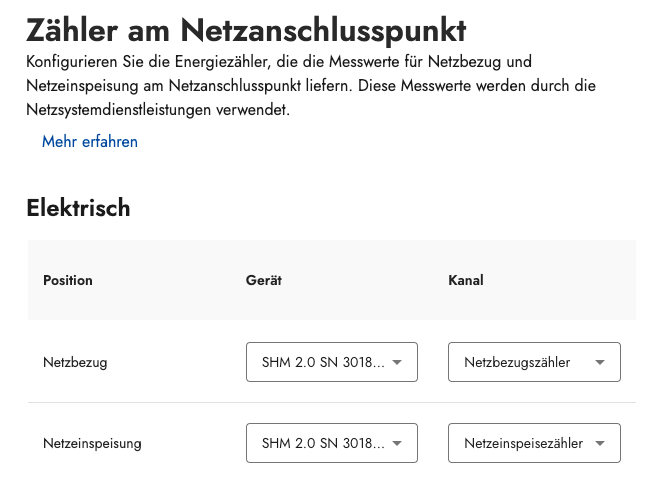Open the Mehr erfahren link

90,142
